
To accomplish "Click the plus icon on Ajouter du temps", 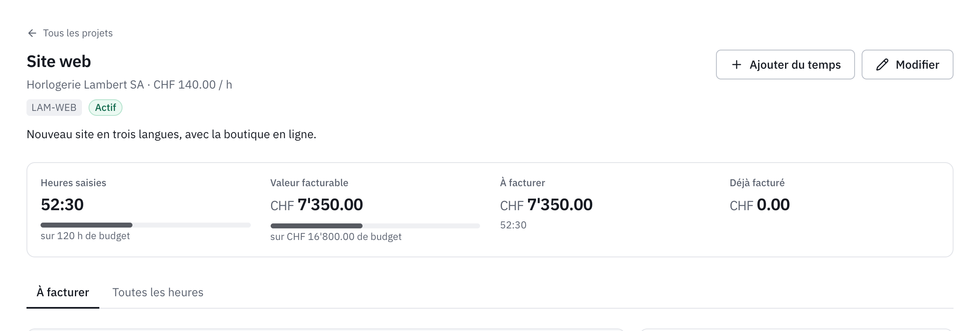I will [737, 65].
